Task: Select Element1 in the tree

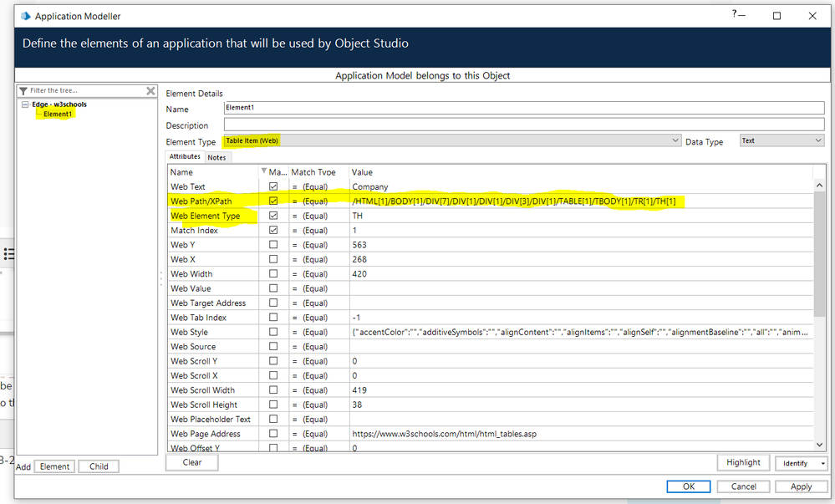Action: click(x=58, y=114)
